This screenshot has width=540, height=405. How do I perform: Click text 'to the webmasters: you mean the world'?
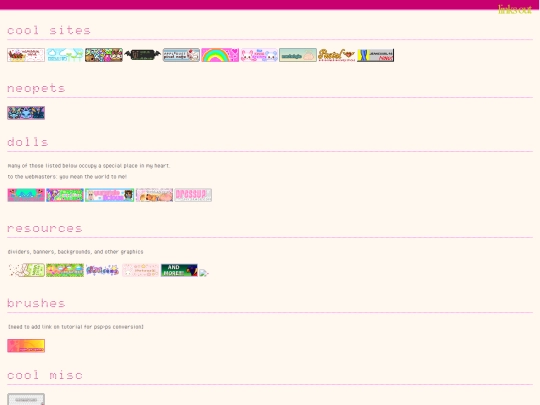(67, 177)
